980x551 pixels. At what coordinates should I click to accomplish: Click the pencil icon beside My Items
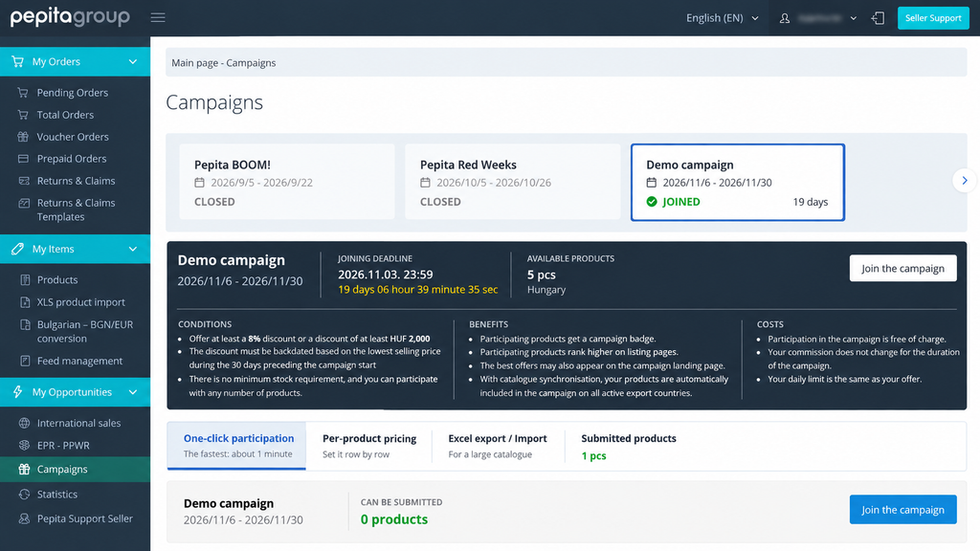click(17, 249)
